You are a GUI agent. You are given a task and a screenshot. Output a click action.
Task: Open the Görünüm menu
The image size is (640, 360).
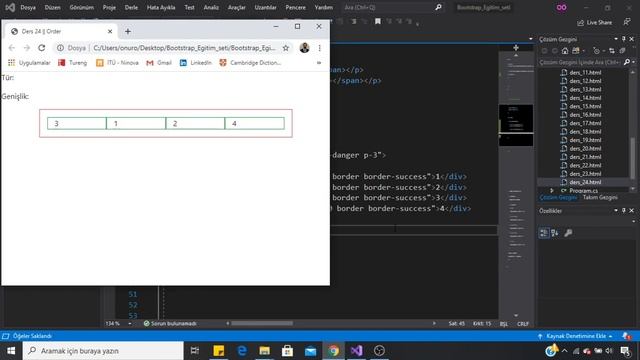[x=82, y=7]
